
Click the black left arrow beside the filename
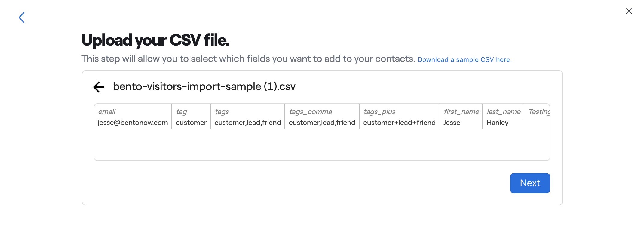point(99,87)
